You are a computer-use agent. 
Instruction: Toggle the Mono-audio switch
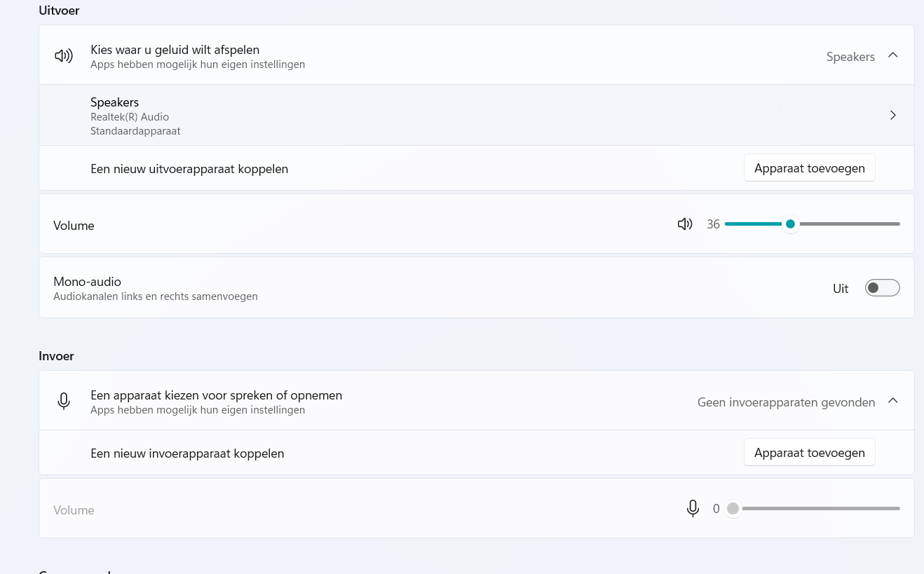tap(882, 288)
